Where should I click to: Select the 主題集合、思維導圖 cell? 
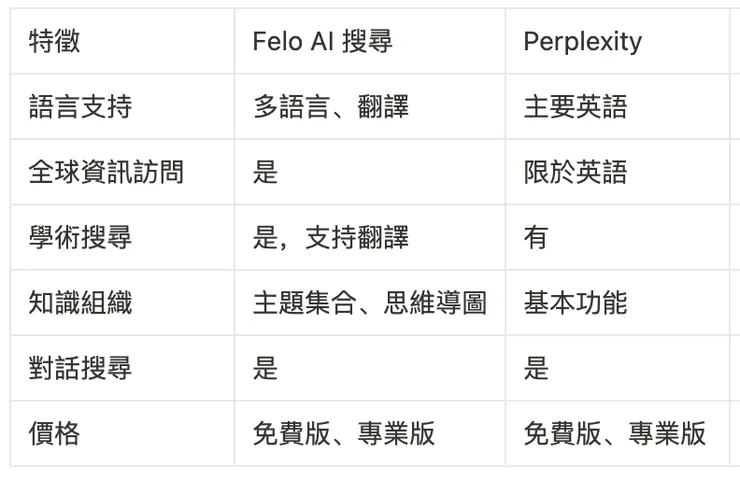(369, 303)
